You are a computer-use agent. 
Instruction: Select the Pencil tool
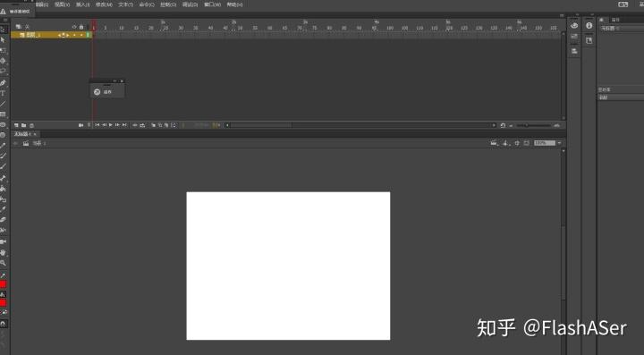[3, 146]
